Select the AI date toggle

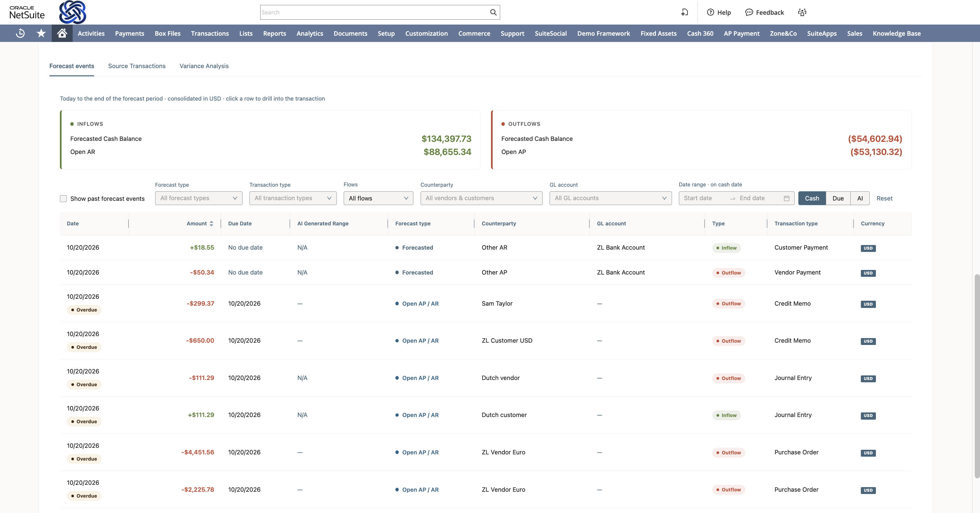coord(860,198)
